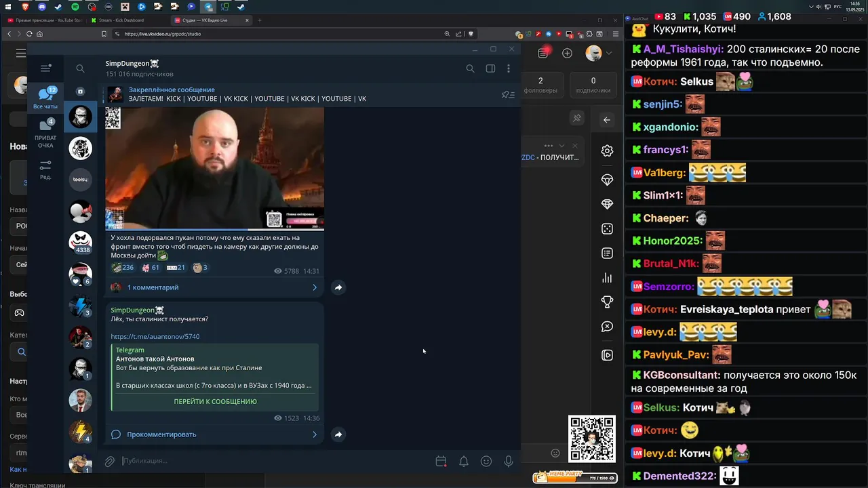
Task: Search in the SimpDungeon channel
Action: [x=470, y=68]
